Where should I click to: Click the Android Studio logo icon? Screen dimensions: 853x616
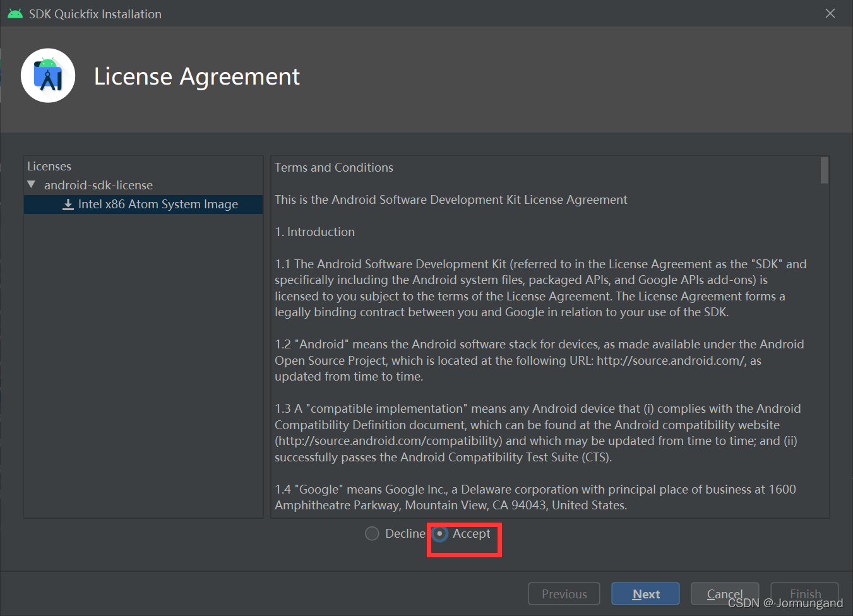click(48, 76)
